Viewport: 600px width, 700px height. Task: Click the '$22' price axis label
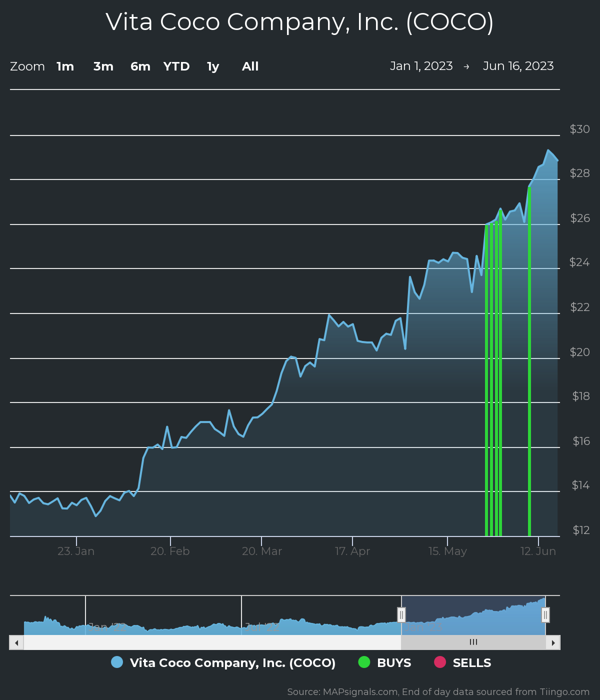580,307
